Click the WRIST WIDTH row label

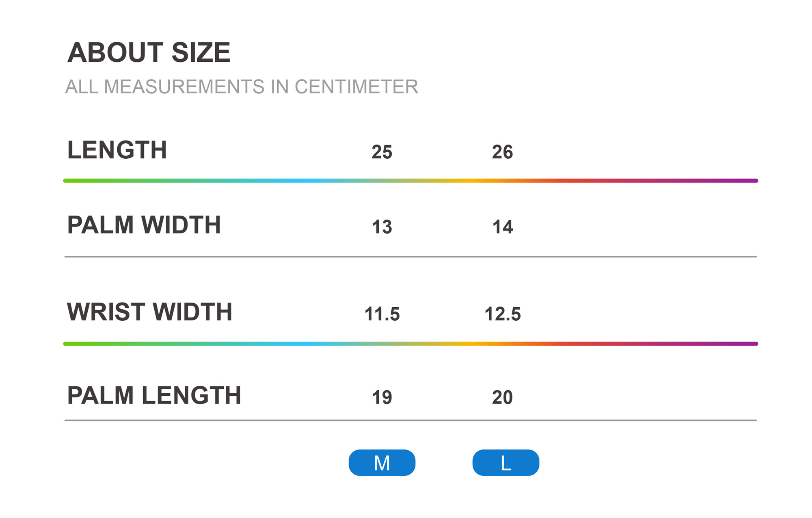coord(149,312)
